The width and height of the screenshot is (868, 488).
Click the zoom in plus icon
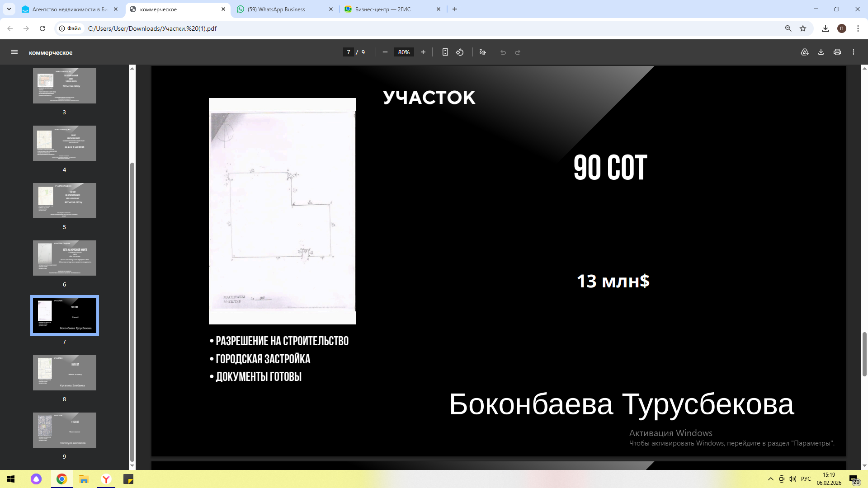[423, 52]
